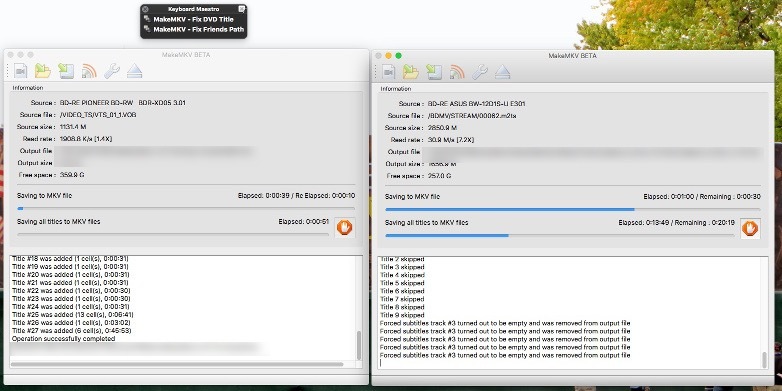This screenshot has height=391, width=782.
Task: Minimize the right MakeMKV window
Action: click(389, 56)
